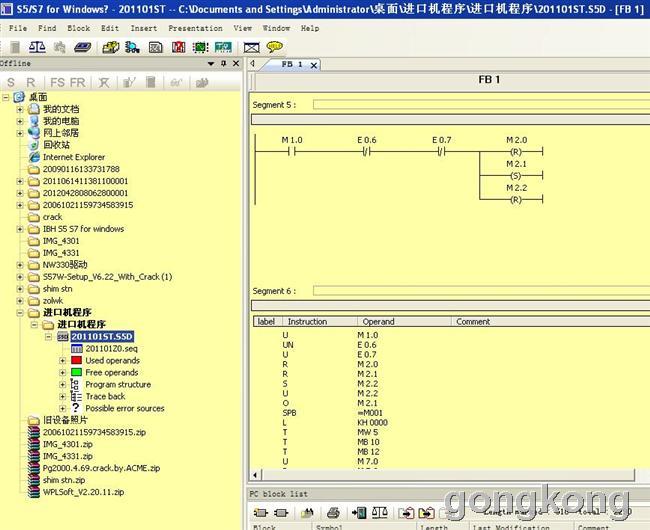Expand the NW330驱动 folder node
Viewport: 650px width, 530px height.
coord(19,265)
